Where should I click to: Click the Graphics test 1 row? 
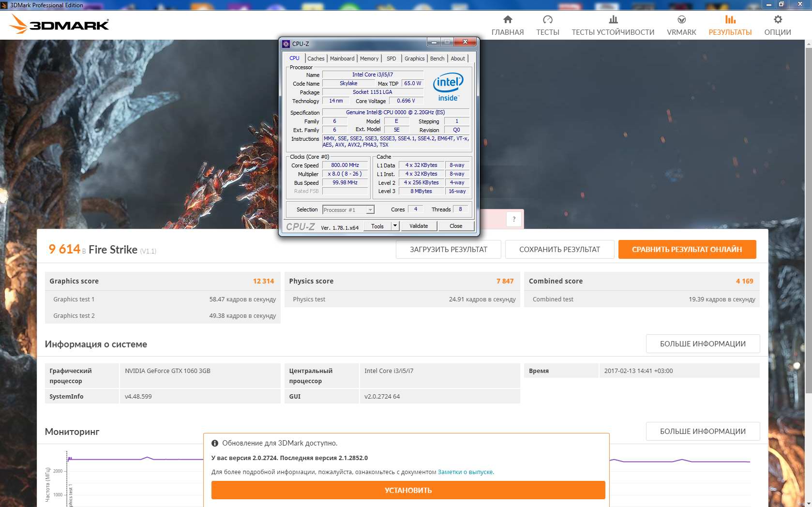click(163, 299)
